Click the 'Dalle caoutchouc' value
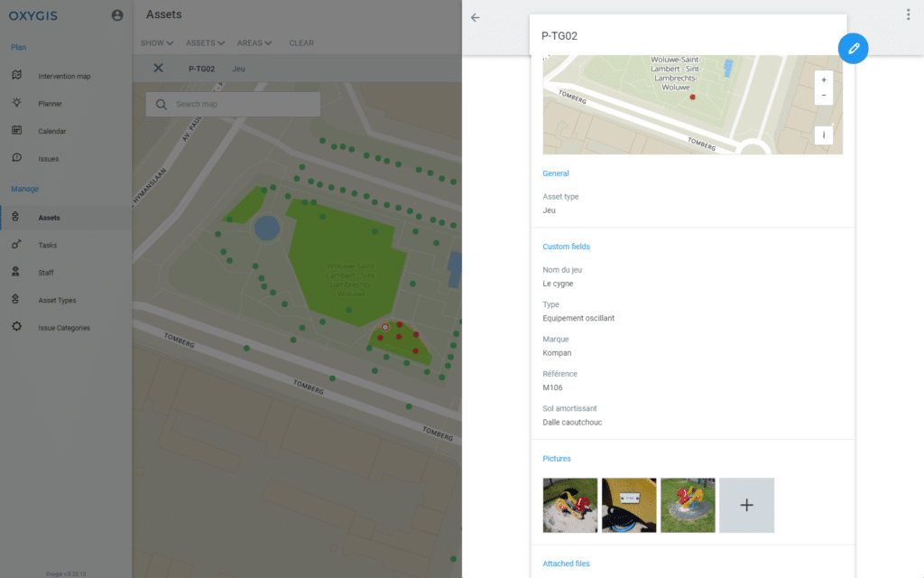This screenshot has height=578, width=924. coord(572,423)
